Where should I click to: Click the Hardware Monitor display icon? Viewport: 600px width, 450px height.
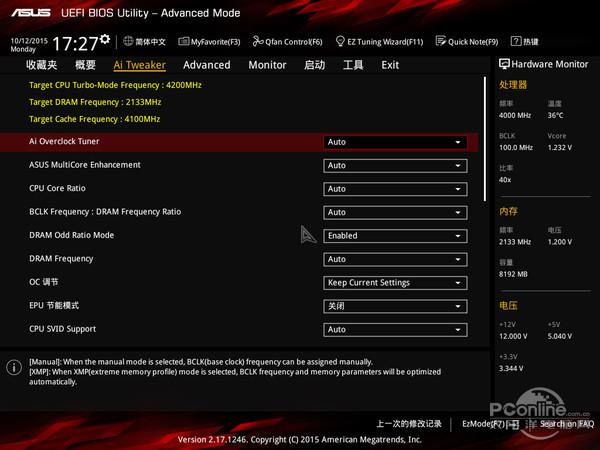[504, 64]
